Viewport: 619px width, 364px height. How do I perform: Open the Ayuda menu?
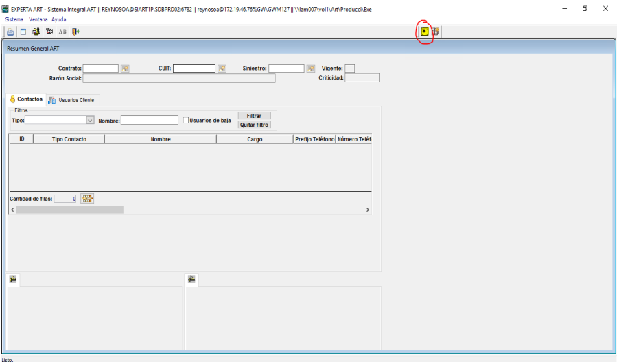click(x=59, y=19)
